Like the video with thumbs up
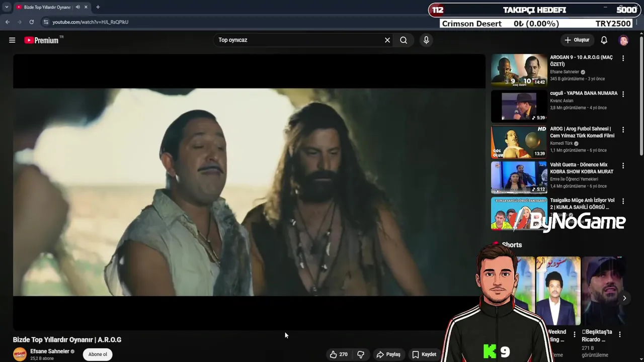 pyautogui.click(x=339, y=354)
